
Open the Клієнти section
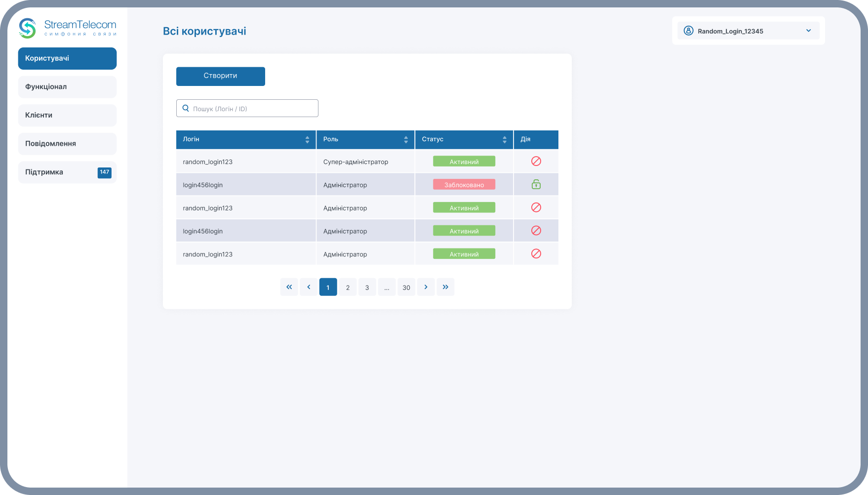point(67,115)
